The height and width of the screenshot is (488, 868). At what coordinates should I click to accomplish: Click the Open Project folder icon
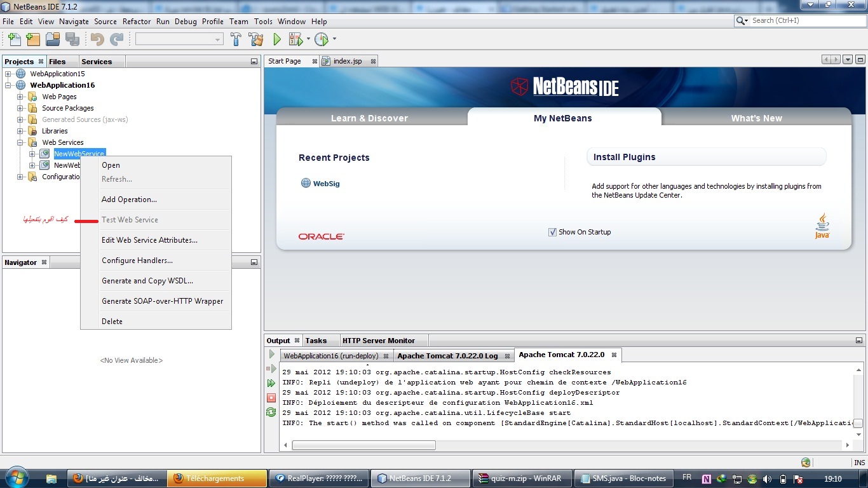(53, 39)
